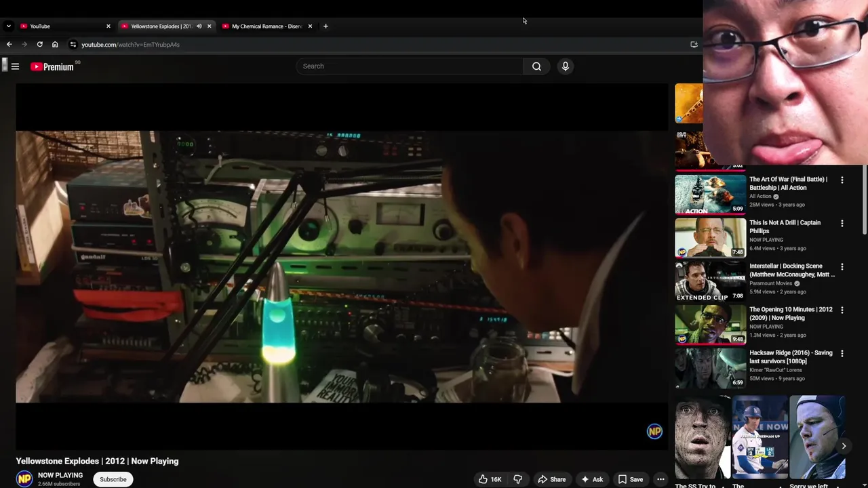
Task: Open Interstellar Docking Scene thumbnail
Action: (x=710, y=281)
